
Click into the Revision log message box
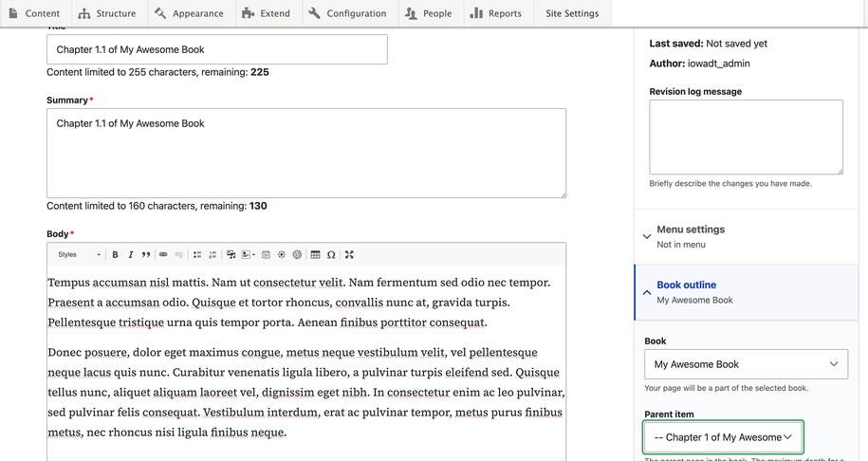(x=746, y=137)
